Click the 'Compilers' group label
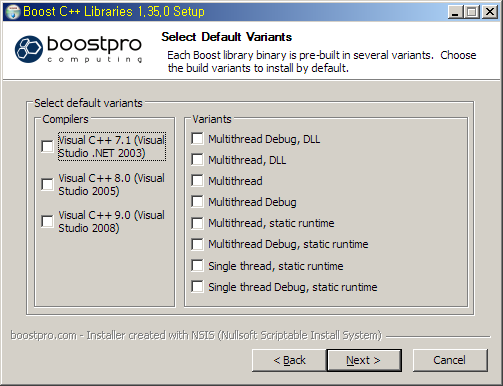 click(x=65, y=119)
